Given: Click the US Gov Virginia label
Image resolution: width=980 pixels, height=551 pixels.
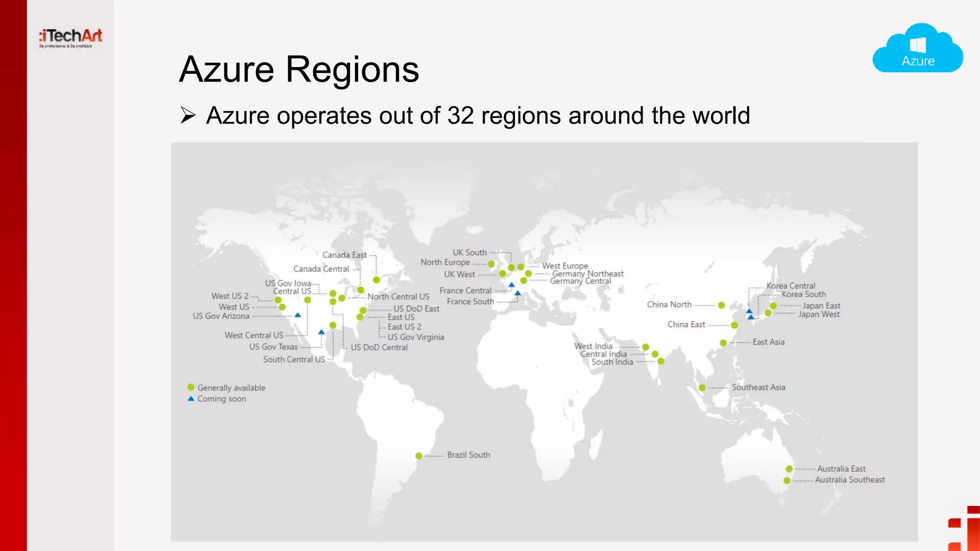Looking at the screenshot, I should (416, 337).
